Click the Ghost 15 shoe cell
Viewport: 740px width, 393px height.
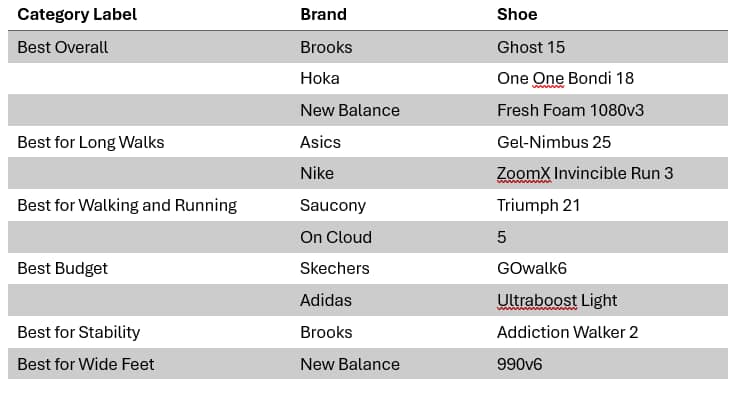pyautogui.click(x=531, y=47)
